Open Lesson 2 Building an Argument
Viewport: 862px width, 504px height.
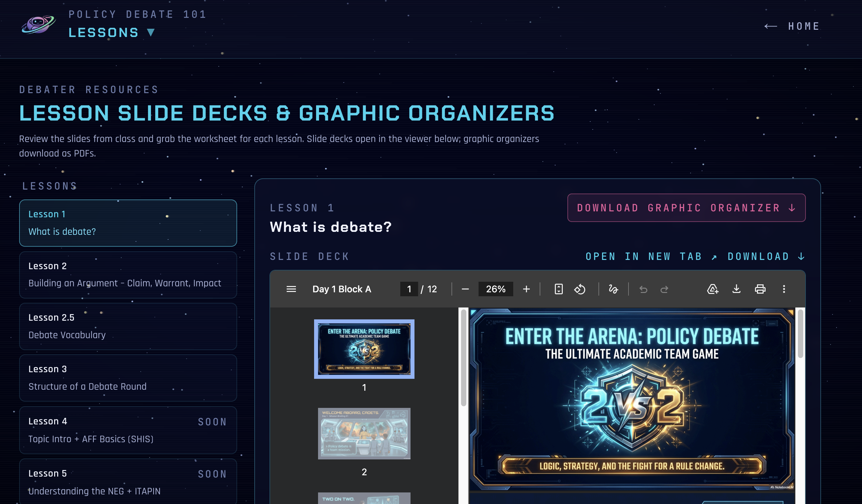(128, 275)
